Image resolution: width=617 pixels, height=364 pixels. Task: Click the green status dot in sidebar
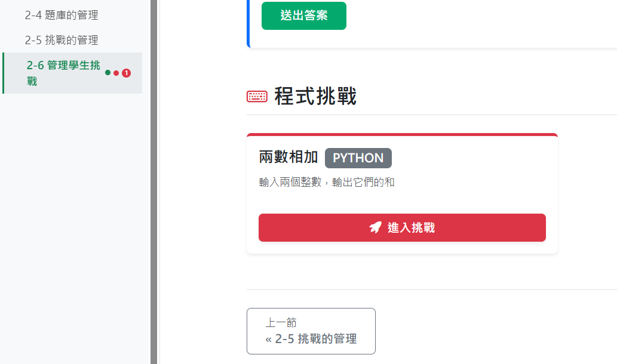pos(108,73)
